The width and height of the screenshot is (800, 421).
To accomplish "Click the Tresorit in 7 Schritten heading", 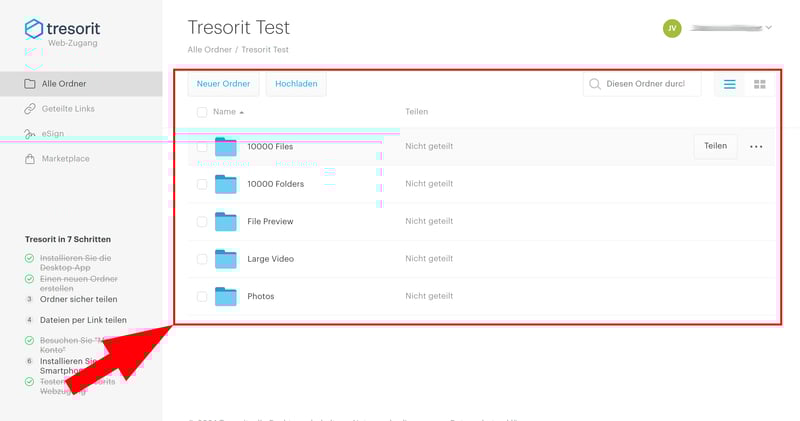I will coord(68,239).
